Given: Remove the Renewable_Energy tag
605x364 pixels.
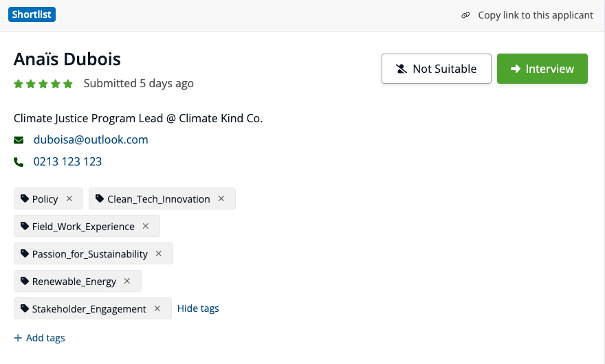Looking at the screenshot, I should [x=127, y=281].
